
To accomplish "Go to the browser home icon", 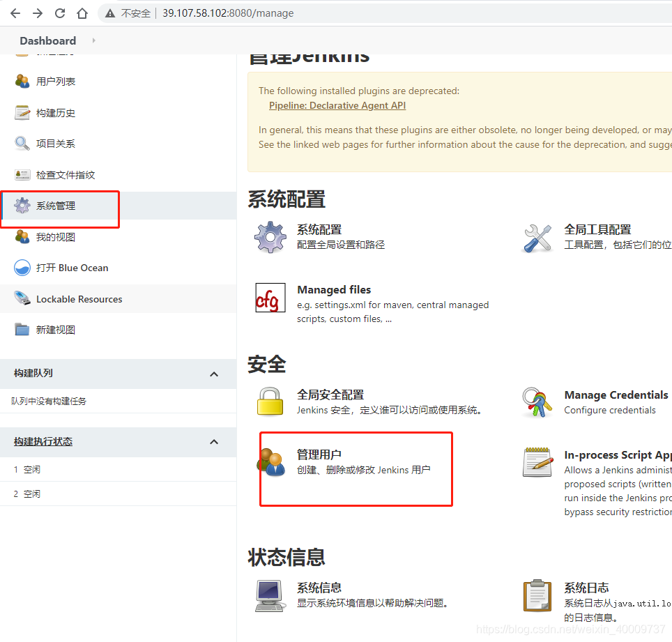I will tap(82, 13).
